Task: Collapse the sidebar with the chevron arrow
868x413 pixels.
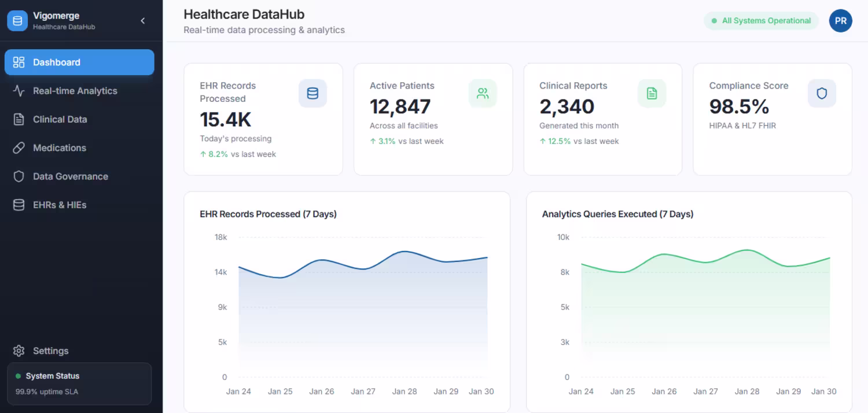Action: (143, 21)
